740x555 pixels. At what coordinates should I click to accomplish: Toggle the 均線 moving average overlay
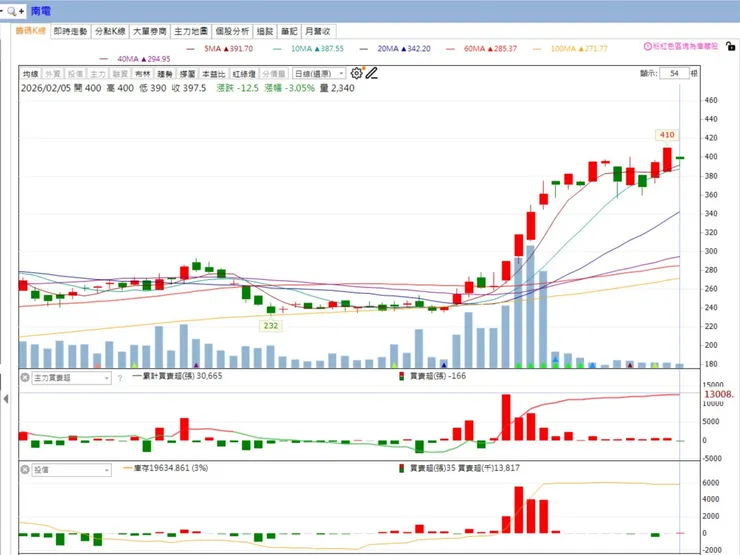(x=31, y=74)
